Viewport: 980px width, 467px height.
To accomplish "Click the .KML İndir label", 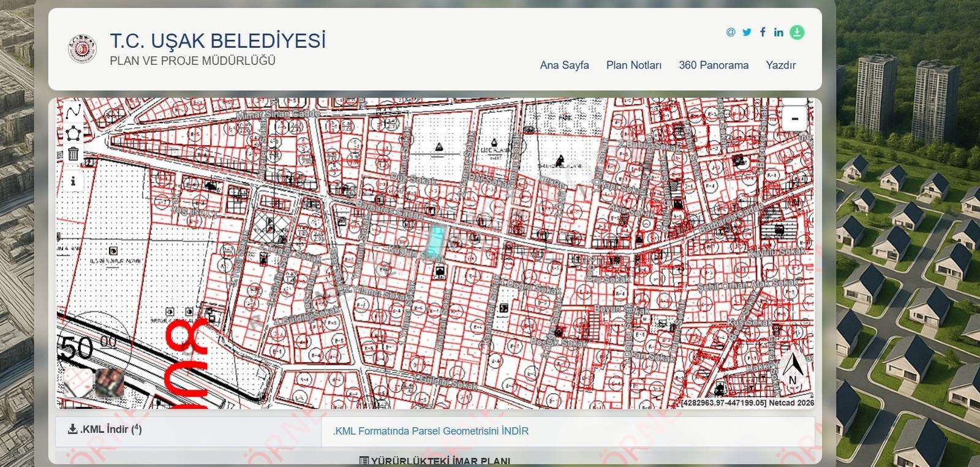I will pos(110,429).
